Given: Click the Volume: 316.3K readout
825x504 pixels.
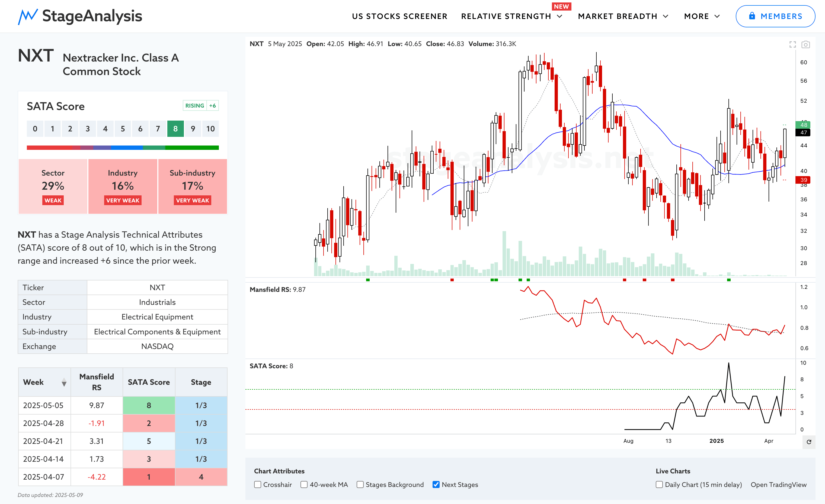Looking at the screenshot, I should click(492, 44).
